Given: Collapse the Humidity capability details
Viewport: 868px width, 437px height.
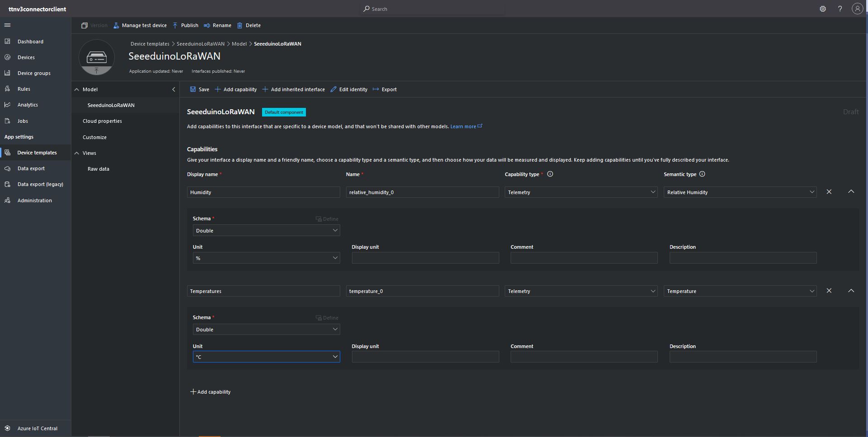Looking at the screenshot, I should (x=851, y=192).
